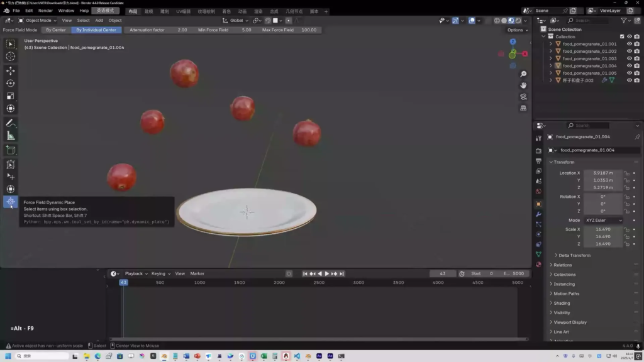Open the World properties tab
This screenshot has width=644, height=362.
(x=538, y=191)
